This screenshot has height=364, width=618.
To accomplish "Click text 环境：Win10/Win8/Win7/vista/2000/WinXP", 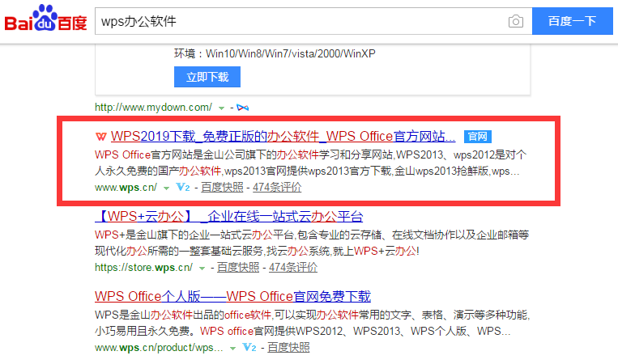I will point(275,53).
